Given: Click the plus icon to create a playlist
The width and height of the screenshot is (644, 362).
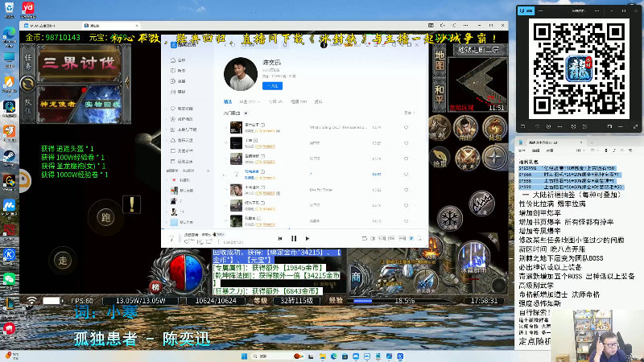Looking at the screenshot, I should point(208,171).
